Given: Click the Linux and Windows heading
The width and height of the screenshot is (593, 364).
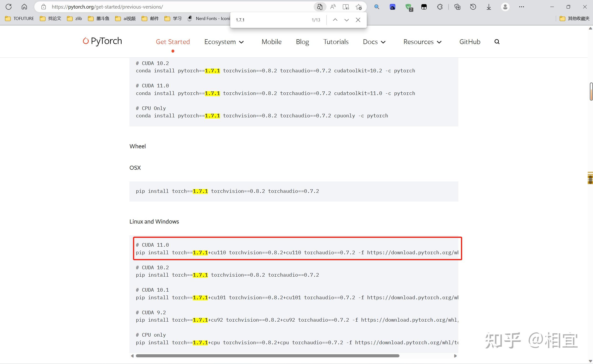Looking at the screenshot, I should click(x=154, y=221).
